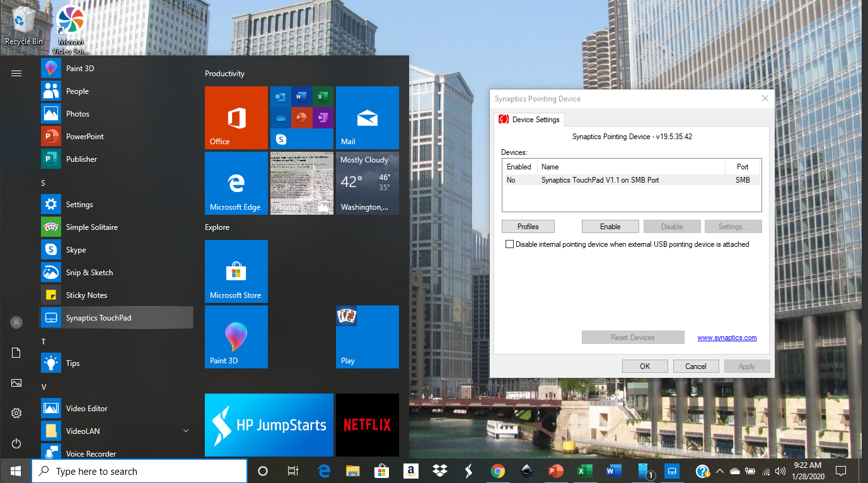Open the weather tile for Washington
The height and width of the screenshot is (483, 868).
pos(367,183)
